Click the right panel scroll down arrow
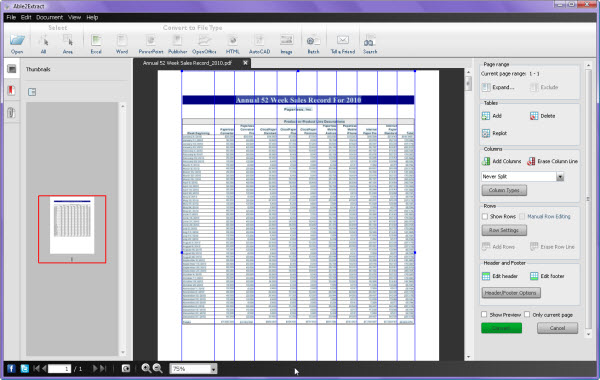The image size is (600, 380). click(x=589, y=334)
